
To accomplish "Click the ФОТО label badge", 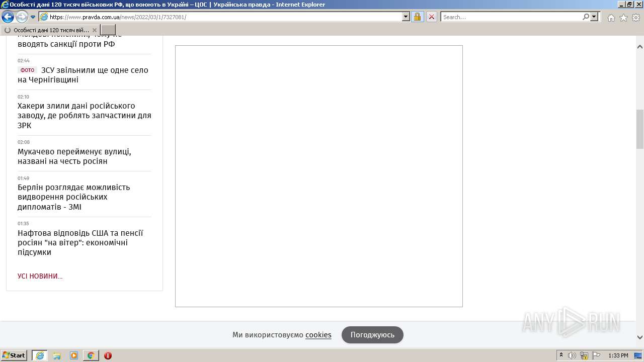I will coord(27,70).
